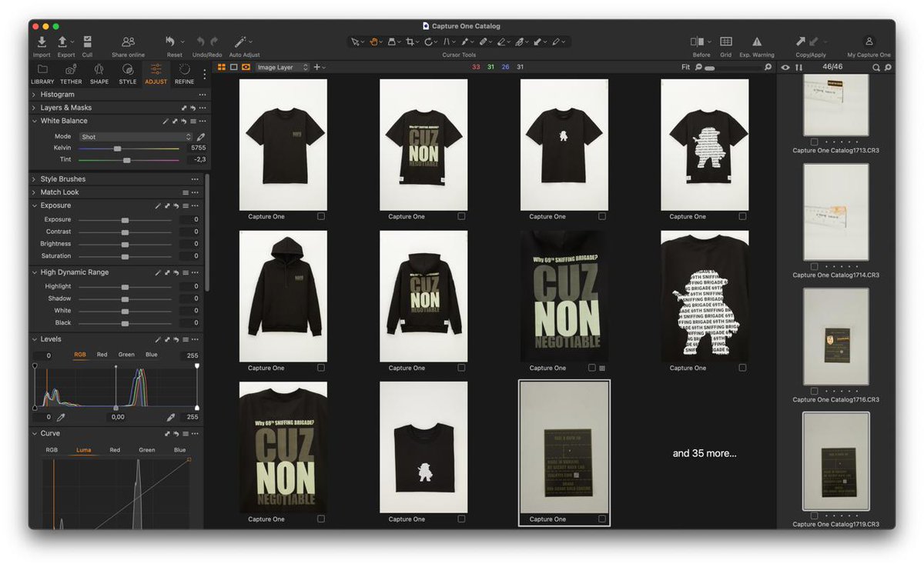Enable Exposure Warning triangle icon
The width and height of the screenshot is (924, 567).
tap(757, 42)
